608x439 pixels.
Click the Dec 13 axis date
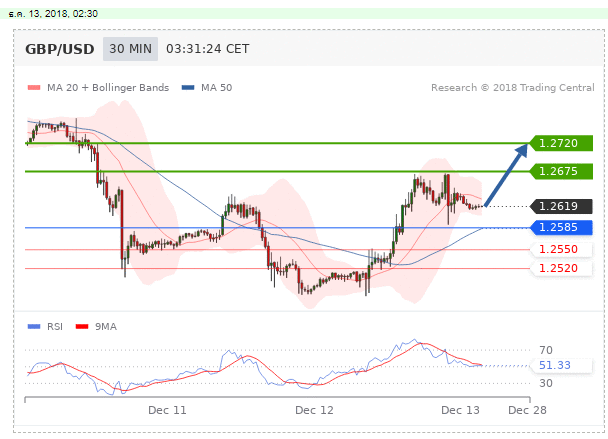pyautogui.click(x=460, y=410)
